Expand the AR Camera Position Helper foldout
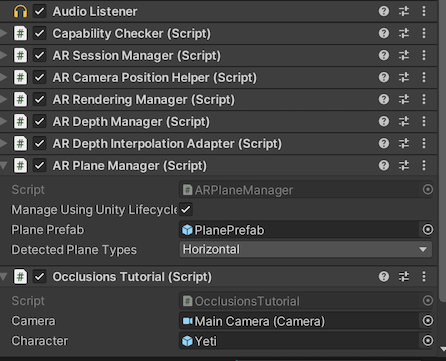The image size is (446, 361). tap(3, 77)
